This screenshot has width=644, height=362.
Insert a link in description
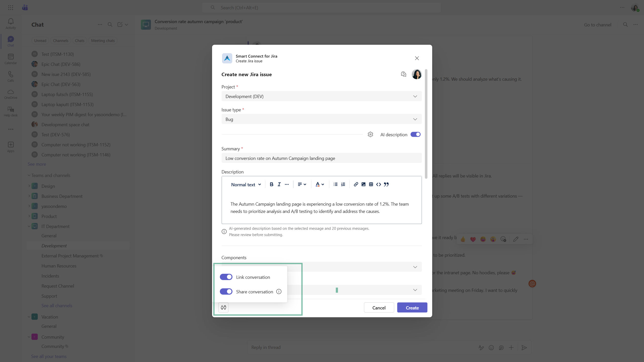pyautogui.click(x=356, y=184)
